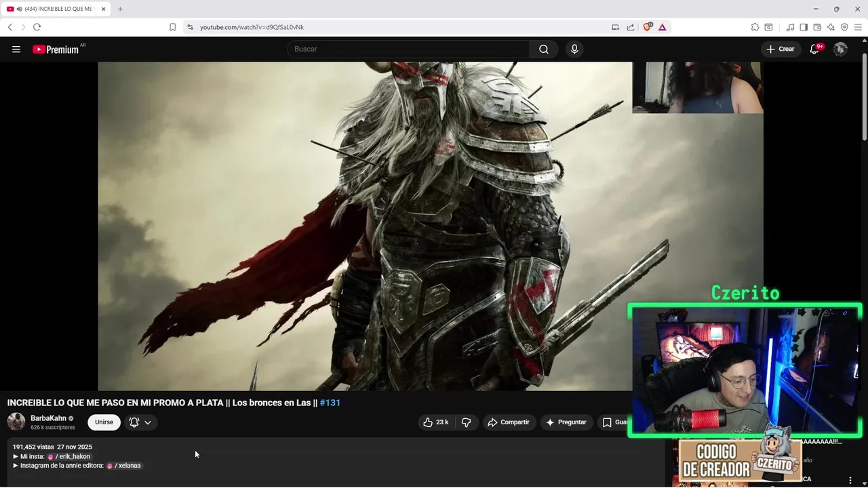868x488 pixels.
Task: Open the Leo AI sparkle icon
Action: point(831,27)
